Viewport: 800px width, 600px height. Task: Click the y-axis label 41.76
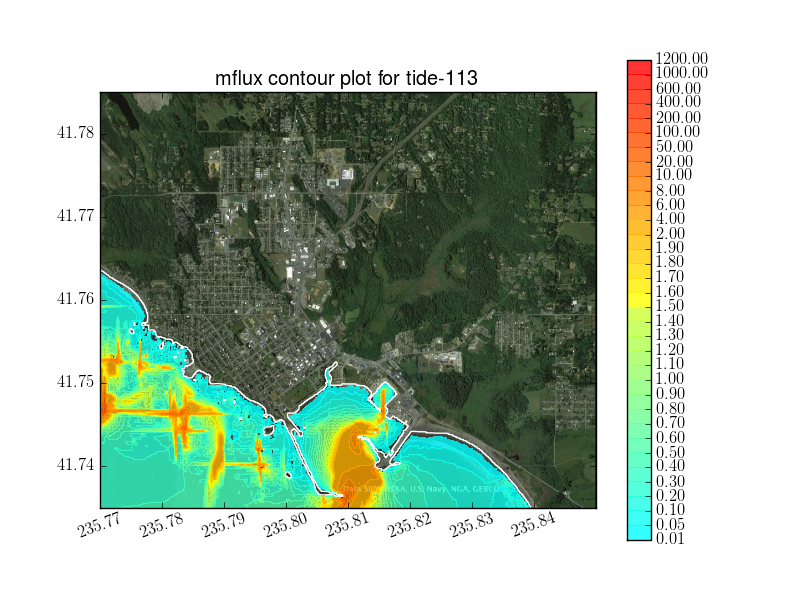pyautogui.click(x=76, y=298)
